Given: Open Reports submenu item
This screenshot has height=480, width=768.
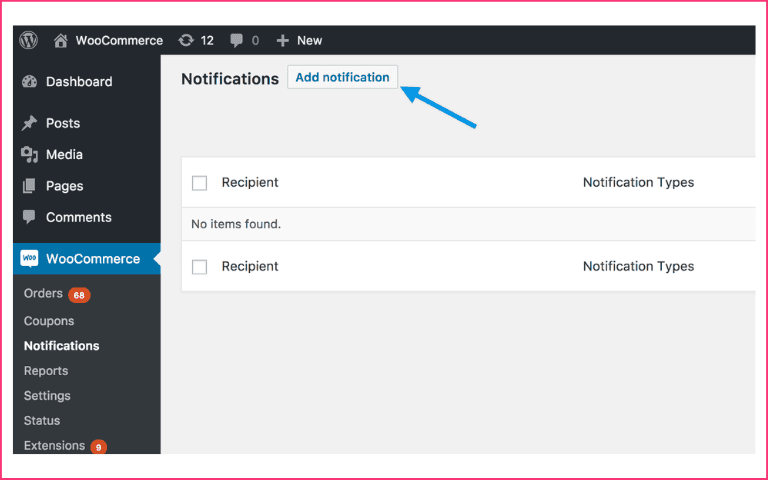Looking at the screenshot, I should click(46, 371).
